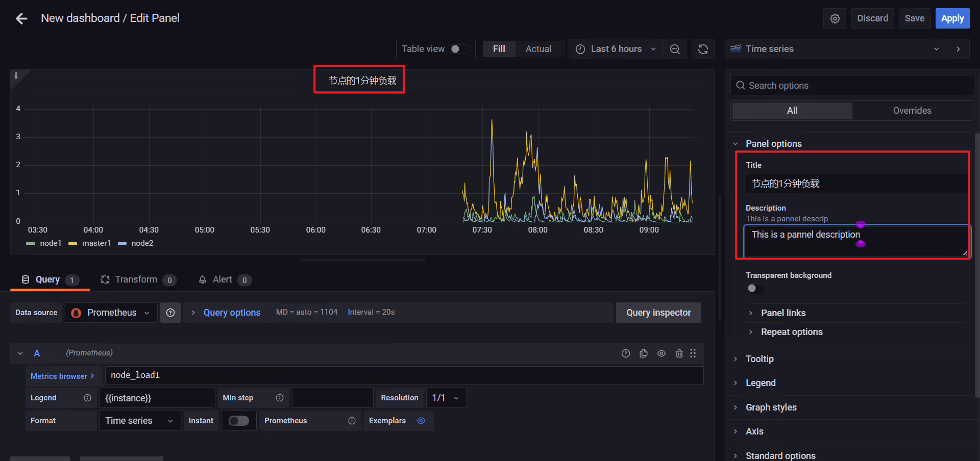Select the Overrides tab
Screen dimensions: 980x461
[912, 111]
